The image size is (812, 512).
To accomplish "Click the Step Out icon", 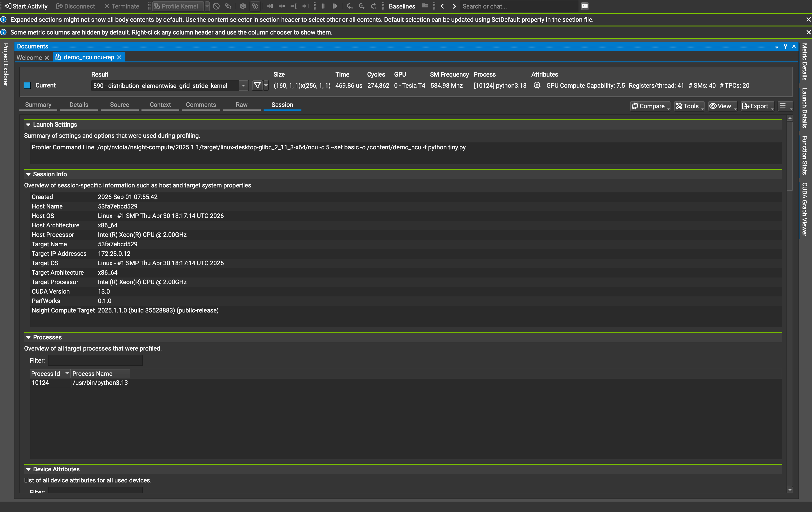I will (x=374, y=6).
